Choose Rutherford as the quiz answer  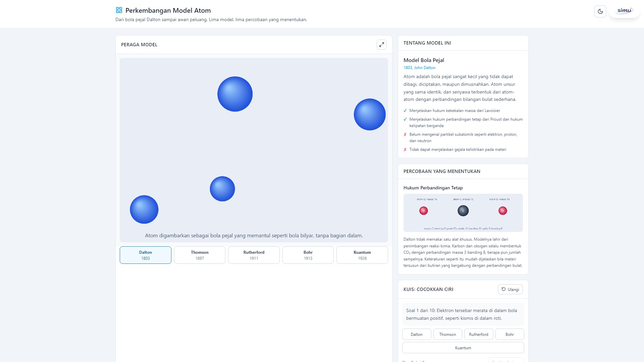pos(479,334)
